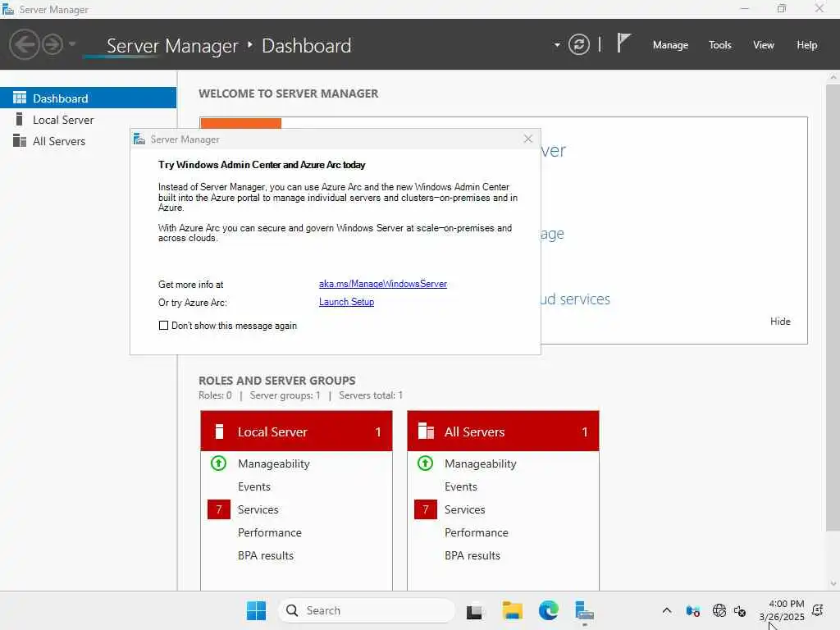Viewport: 840px width, 630px height.
Task: Click the Launch Setup link
Action: [x=346, y=302]
